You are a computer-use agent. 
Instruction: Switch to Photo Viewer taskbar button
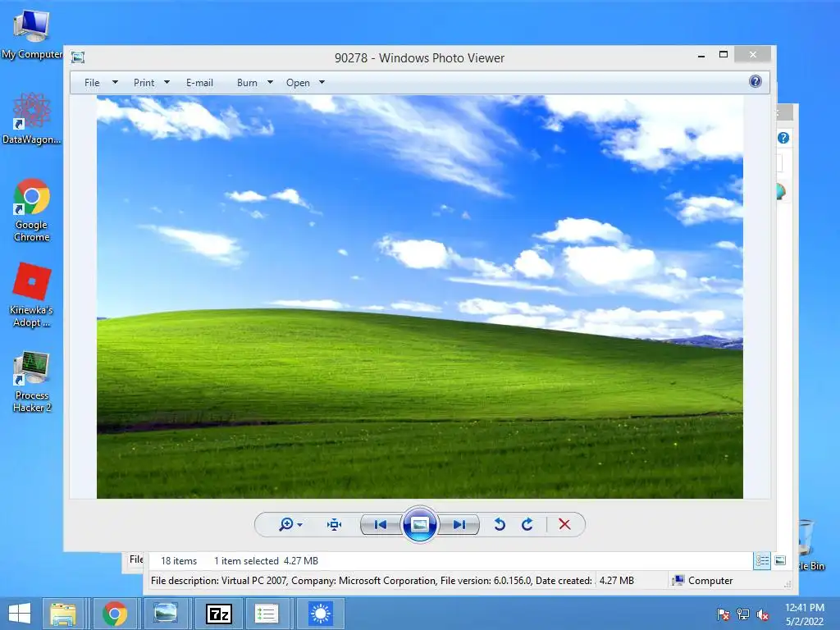click(x=166, y=614)
